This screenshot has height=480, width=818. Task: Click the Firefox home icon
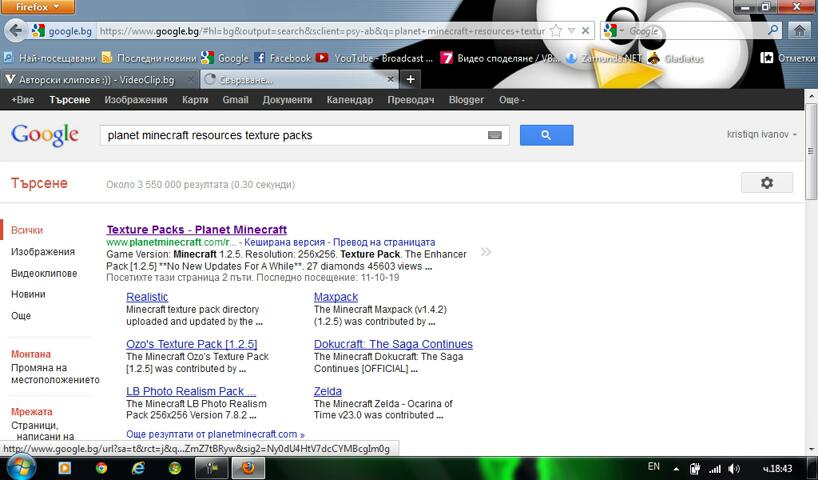[x=800, y=31]
